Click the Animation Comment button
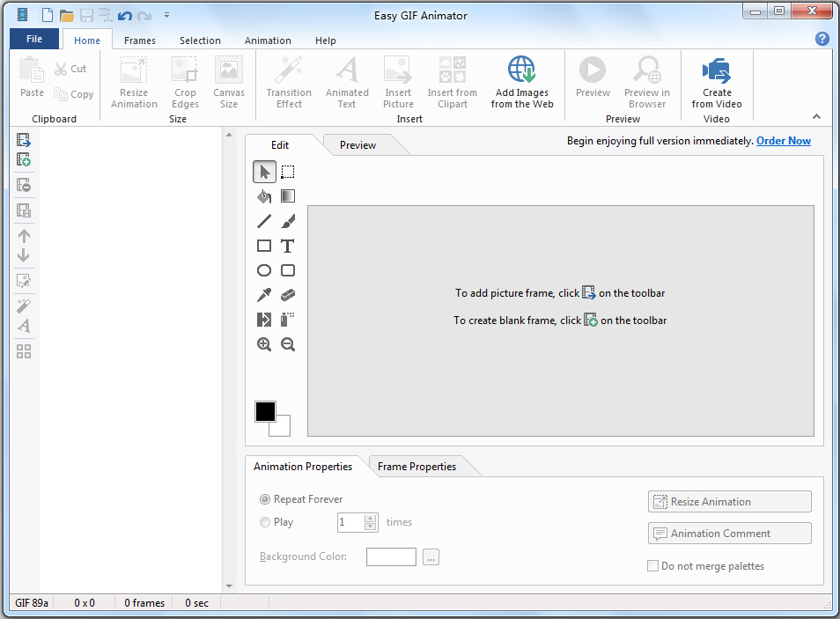This screenshot has height=619, width=840. click(x=730, y=534)
